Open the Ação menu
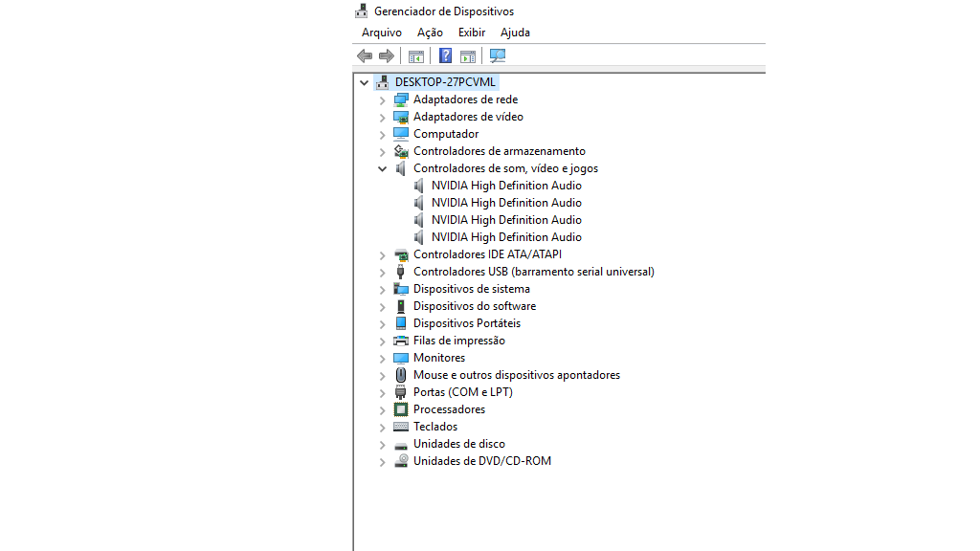This screenshot has height=551, width=980. click(430, 33)
